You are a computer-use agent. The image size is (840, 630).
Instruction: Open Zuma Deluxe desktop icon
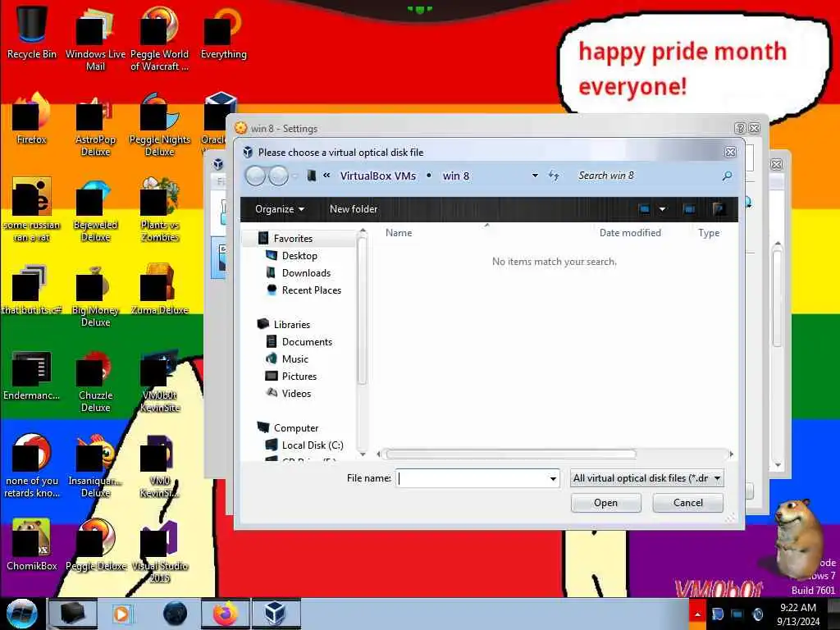click(x=159, y=290)
